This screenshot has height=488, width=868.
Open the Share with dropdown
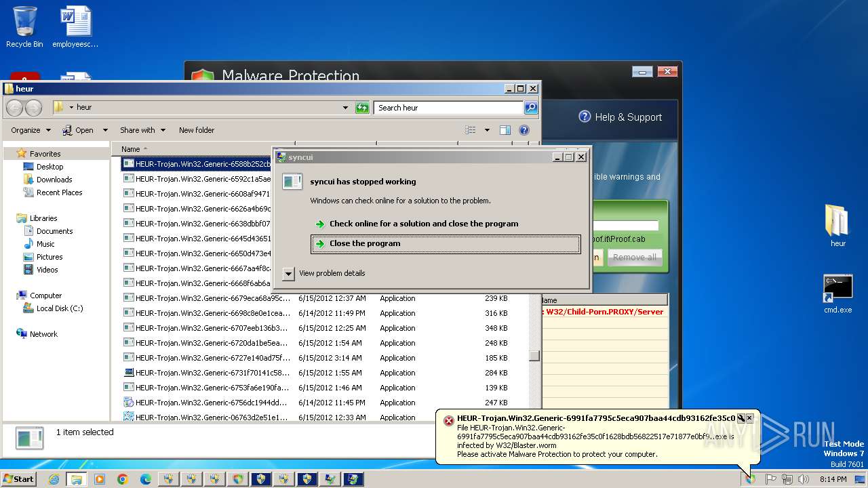(142, 130)
